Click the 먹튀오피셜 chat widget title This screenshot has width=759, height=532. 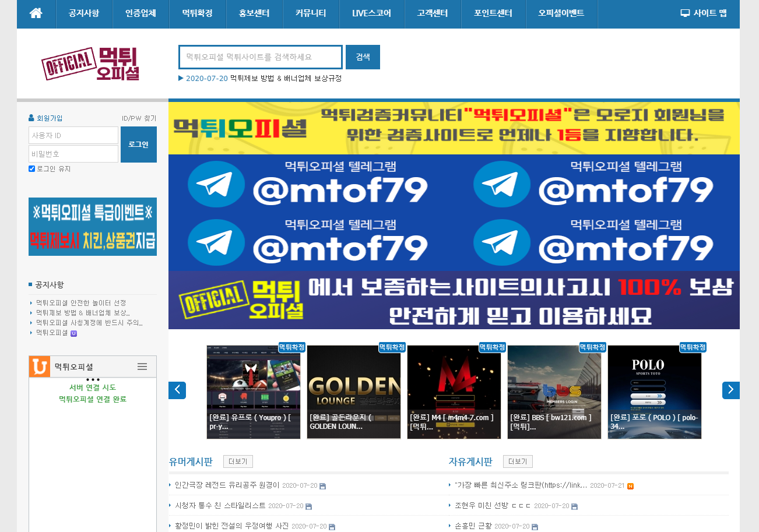[74, 367]
